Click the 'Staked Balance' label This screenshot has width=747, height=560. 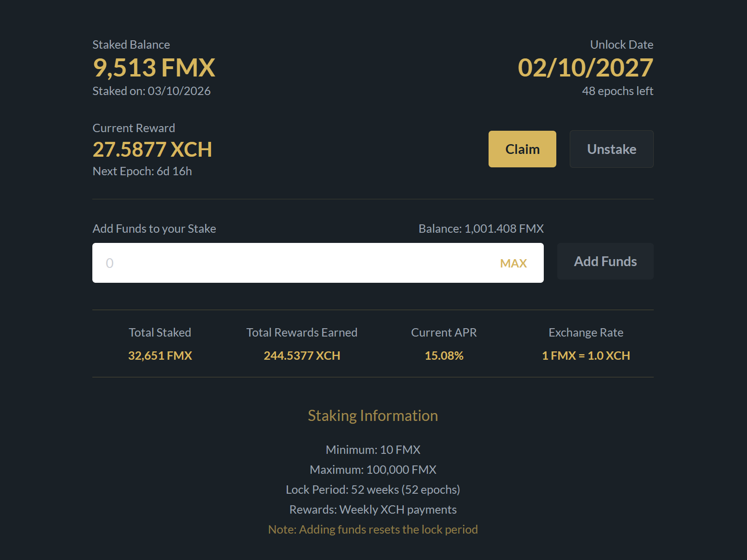[131, 45]
